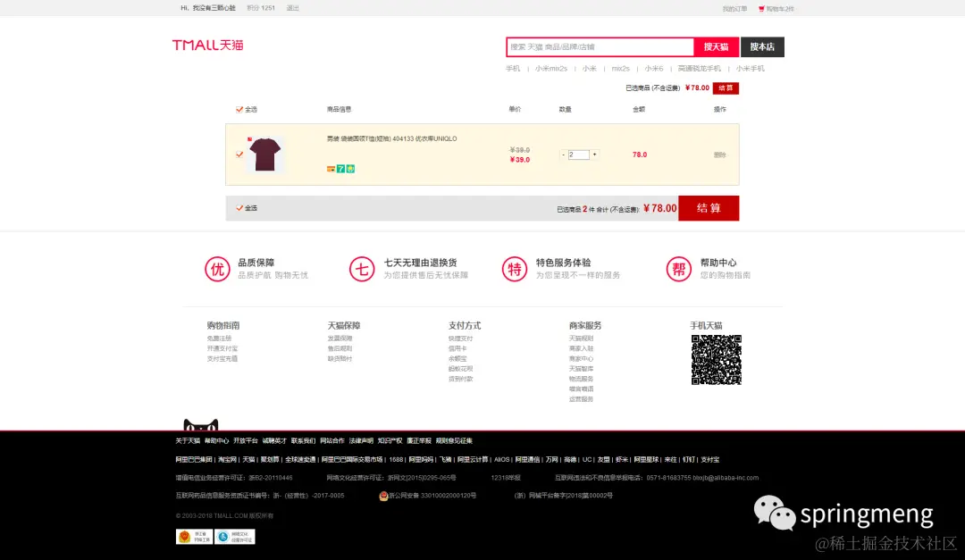Click the username 我没有三颗心脏

pyautogui.click(x=214, y=8)
